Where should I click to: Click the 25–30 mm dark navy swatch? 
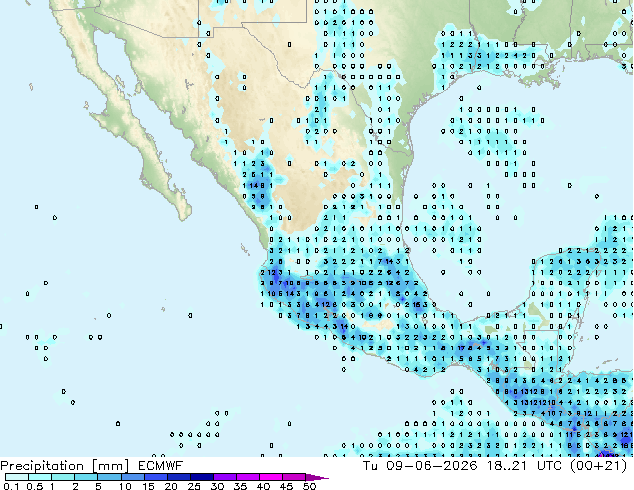coord(202,477)
